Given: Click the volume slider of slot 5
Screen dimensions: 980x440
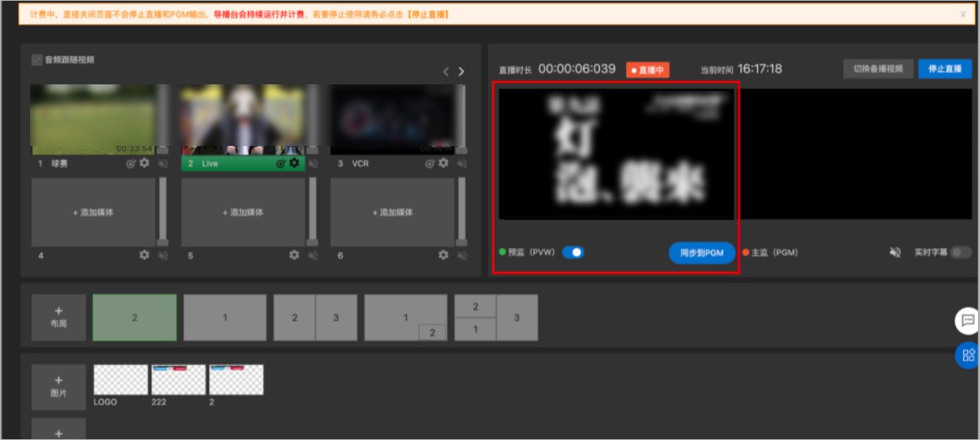Looking at the screenshot, I should point(312,212).
